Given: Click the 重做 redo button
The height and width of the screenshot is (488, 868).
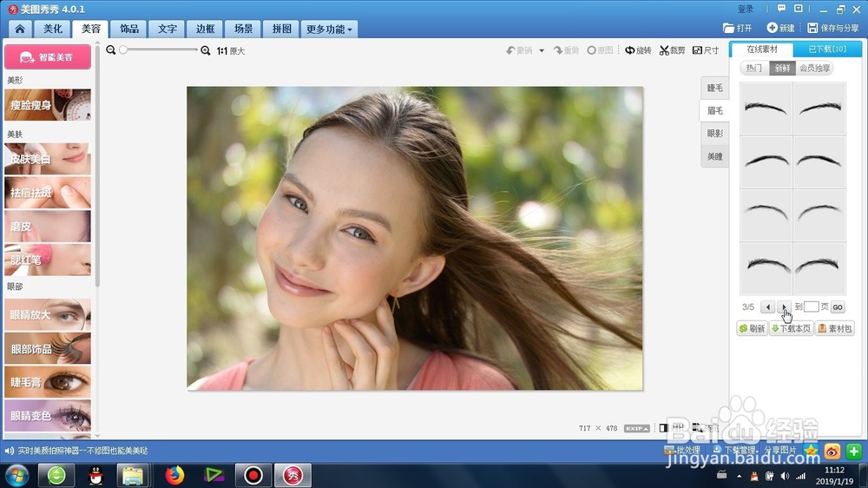Looking at the screenshot, I should 566,50.
